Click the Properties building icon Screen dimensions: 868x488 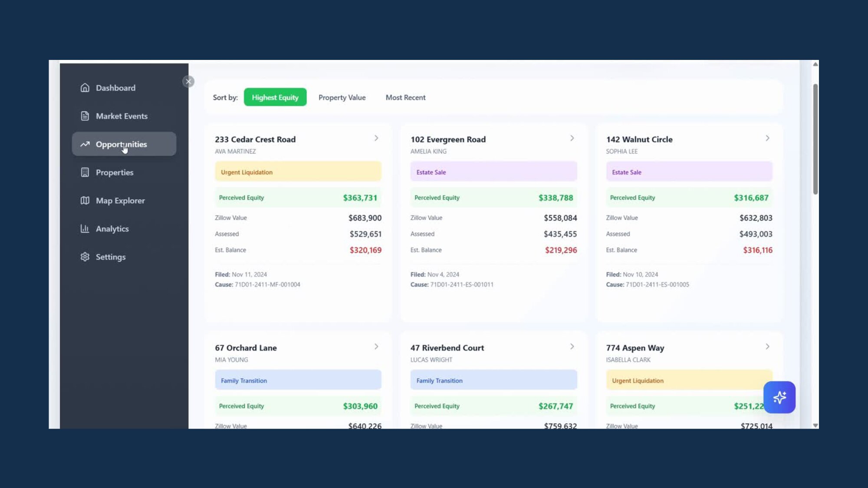click(x=85, y=172)
